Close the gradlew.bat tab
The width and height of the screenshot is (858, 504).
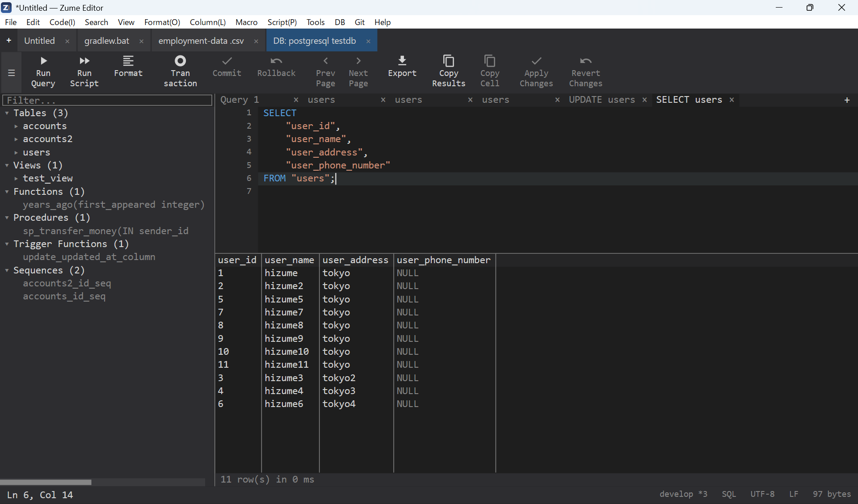pos(142,41)
